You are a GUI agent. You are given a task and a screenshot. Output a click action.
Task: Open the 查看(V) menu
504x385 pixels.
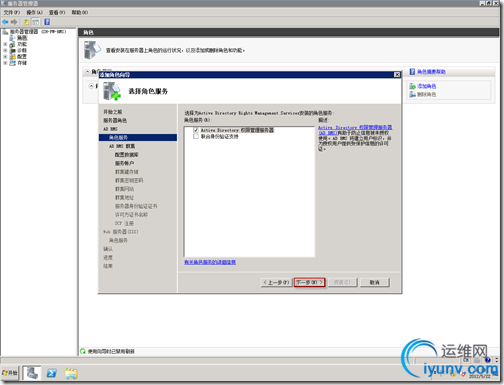tap(57, 12)
